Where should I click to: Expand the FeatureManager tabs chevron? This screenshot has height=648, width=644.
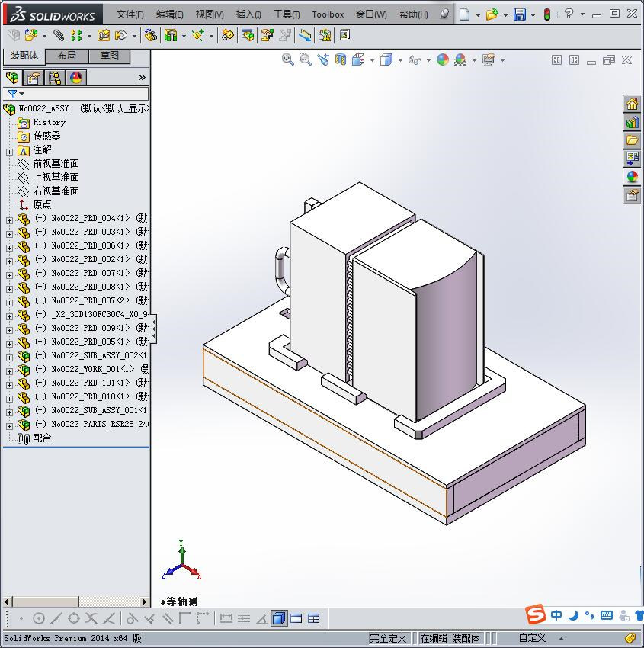click(142, 77)
